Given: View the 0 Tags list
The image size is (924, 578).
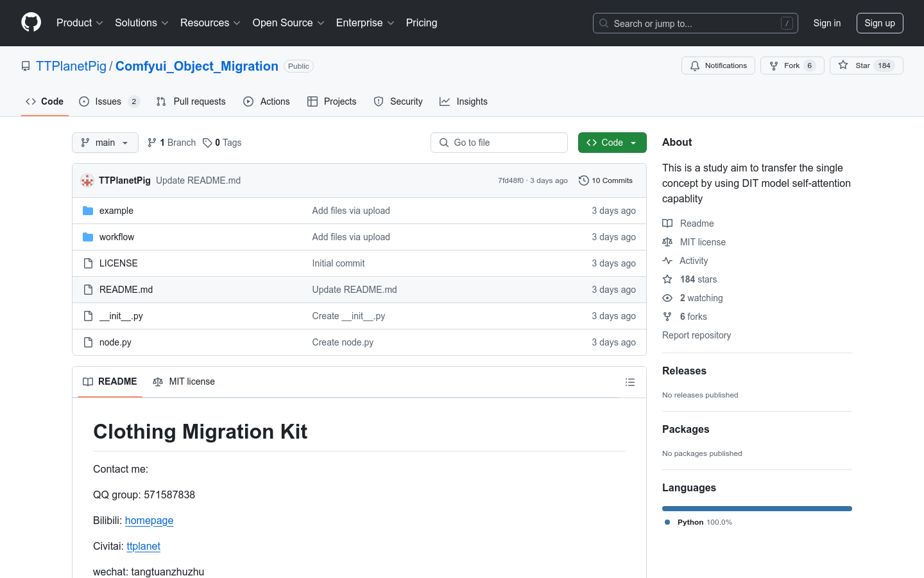Looking at the screenshot, I should (x=222, y=143).
